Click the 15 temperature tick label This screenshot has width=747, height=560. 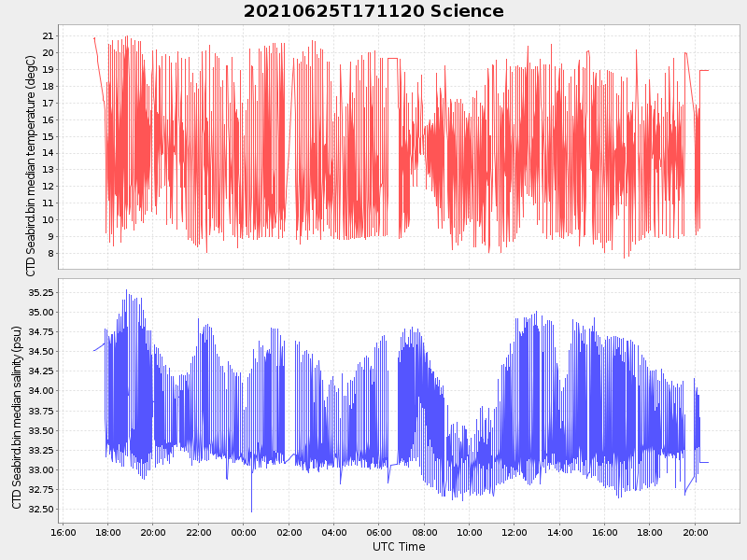pyautogui.click(x=48, y=136)
